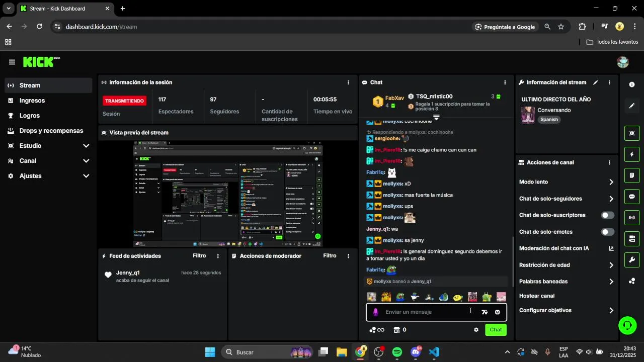Toggle lightning activity widget in right sidebar
The width and height of the screenshot is (644, 362).
coord(632,154)
